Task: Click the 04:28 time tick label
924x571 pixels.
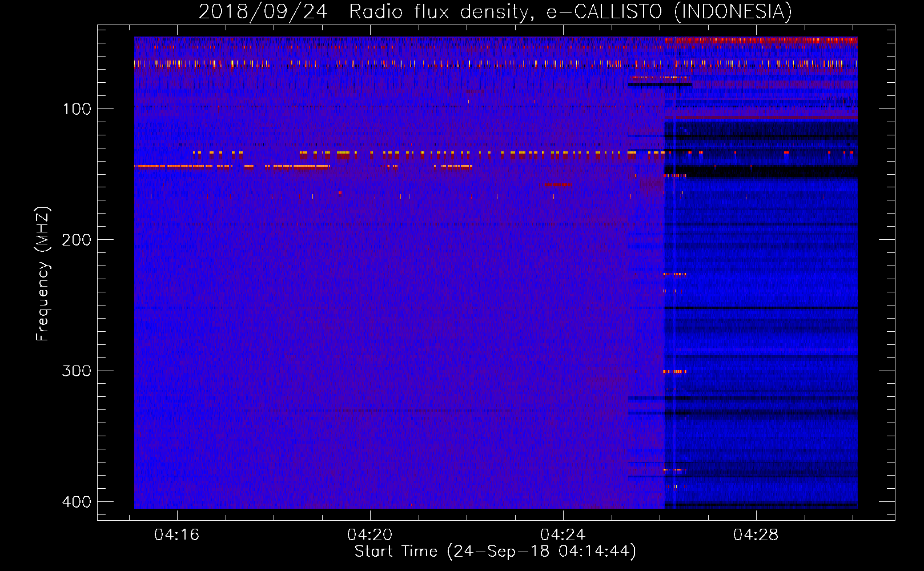Action: (x=756, y=535)
